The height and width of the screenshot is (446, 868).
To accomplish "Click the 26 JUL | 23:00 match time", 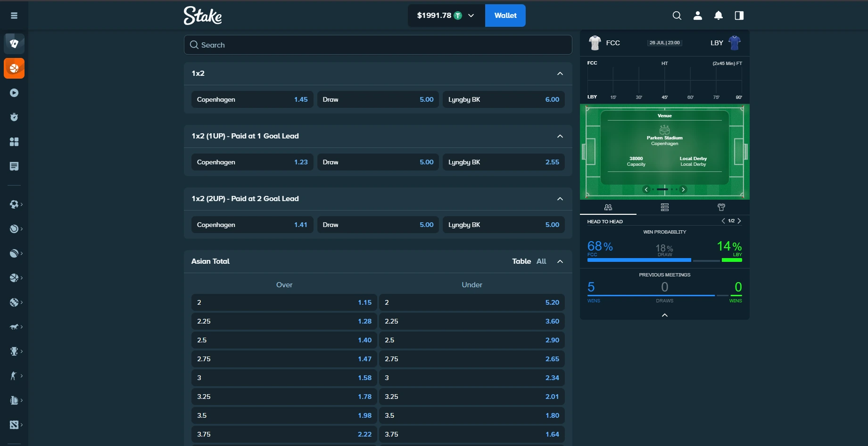I will [665, 43].
